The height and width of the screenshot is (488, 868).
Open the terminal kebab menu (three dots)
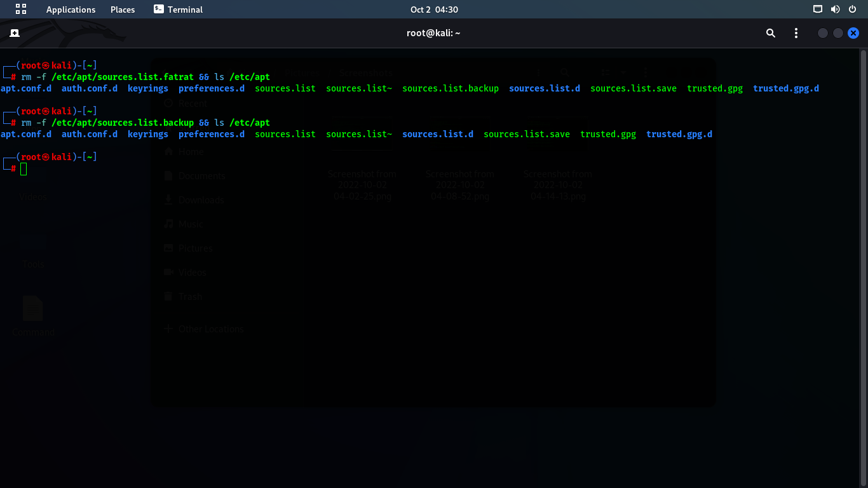796,32
